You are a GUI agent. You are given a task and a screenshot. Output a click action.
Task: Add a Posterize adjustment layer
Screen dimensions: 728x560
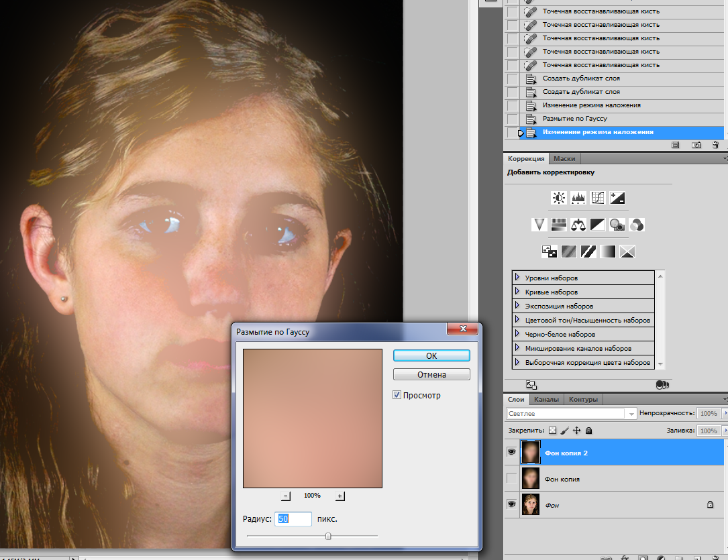pos(569,251)
